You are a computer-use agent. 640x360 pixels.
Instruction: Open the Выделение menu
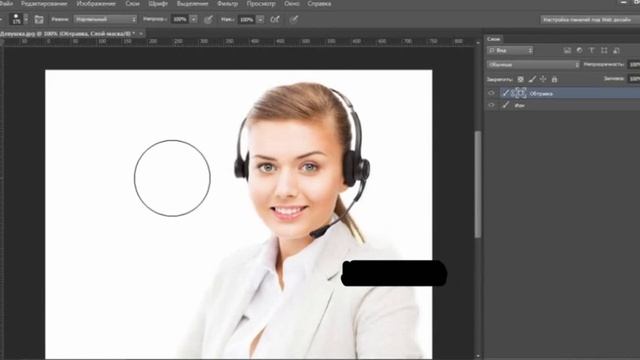pos(192,4)
